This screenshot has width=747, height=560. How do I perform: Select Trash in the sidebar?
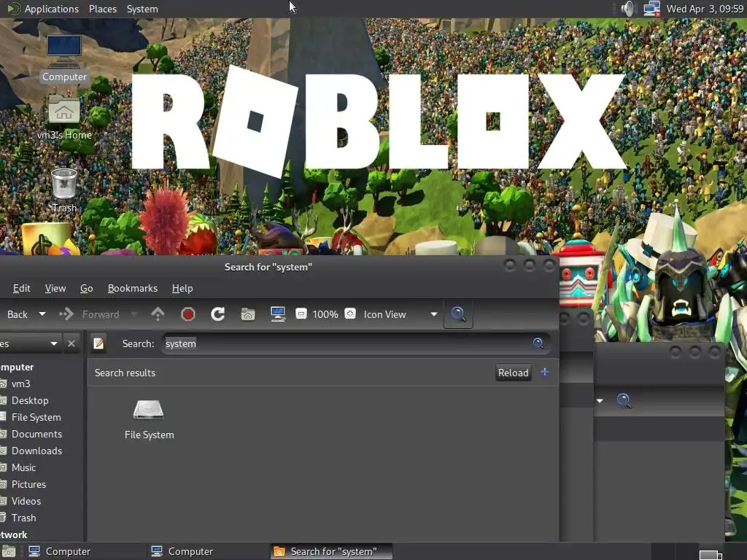[23, 518]
